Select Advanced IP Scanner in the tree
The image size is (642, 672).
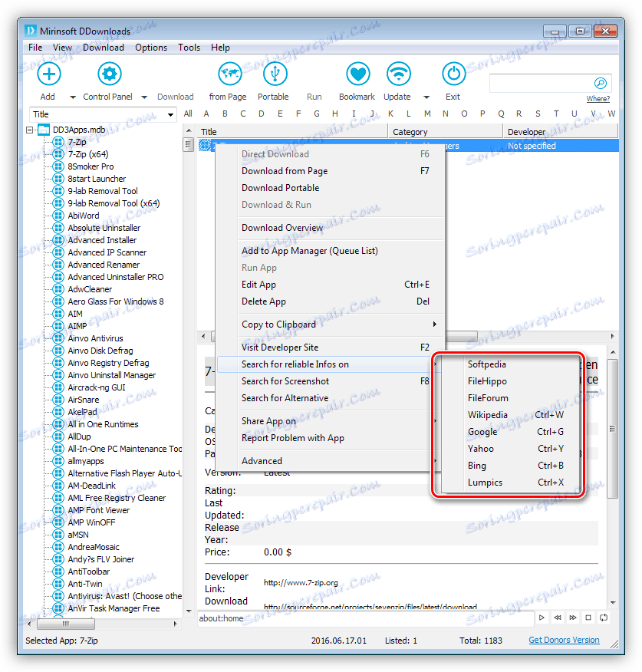107,252
